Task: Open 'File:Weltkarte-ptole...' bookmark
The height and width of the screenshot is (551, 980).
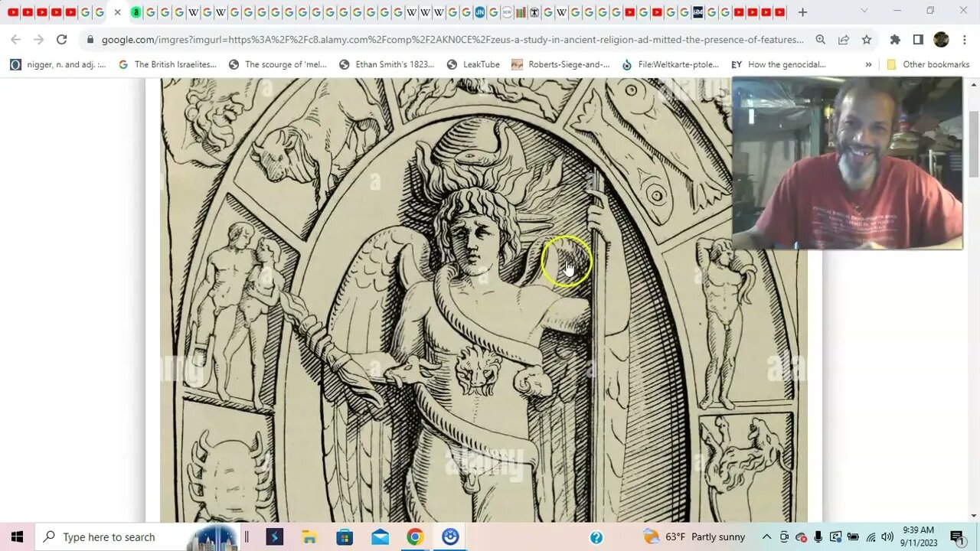Action: pyautogui.click(x=670, y=64)
